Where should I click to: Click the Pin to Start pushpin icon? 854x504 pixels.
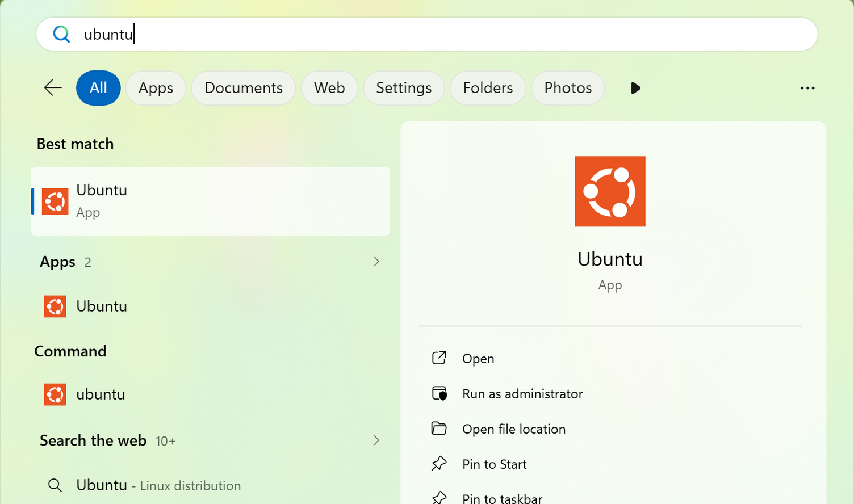(x=439, y=464)
